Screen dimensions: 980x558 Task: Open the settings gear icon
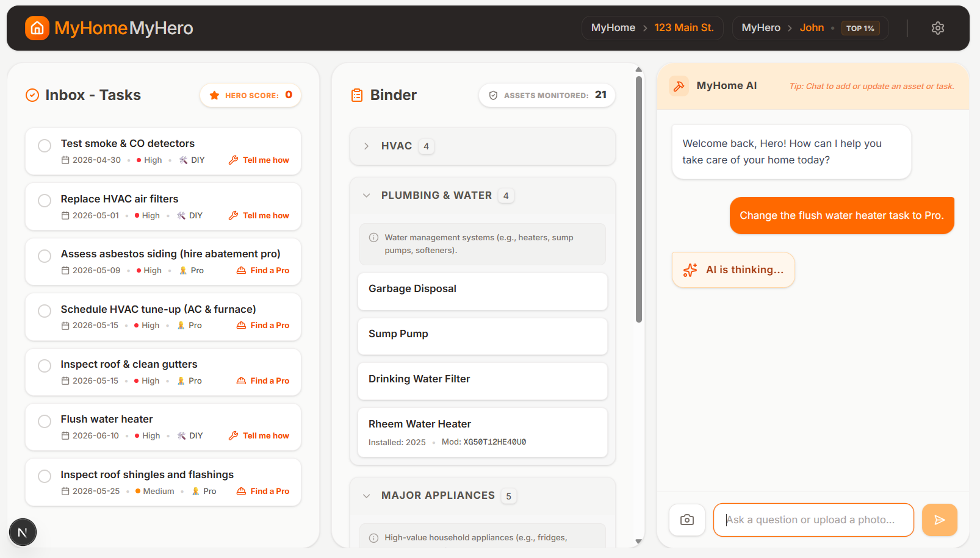[937, 28]
